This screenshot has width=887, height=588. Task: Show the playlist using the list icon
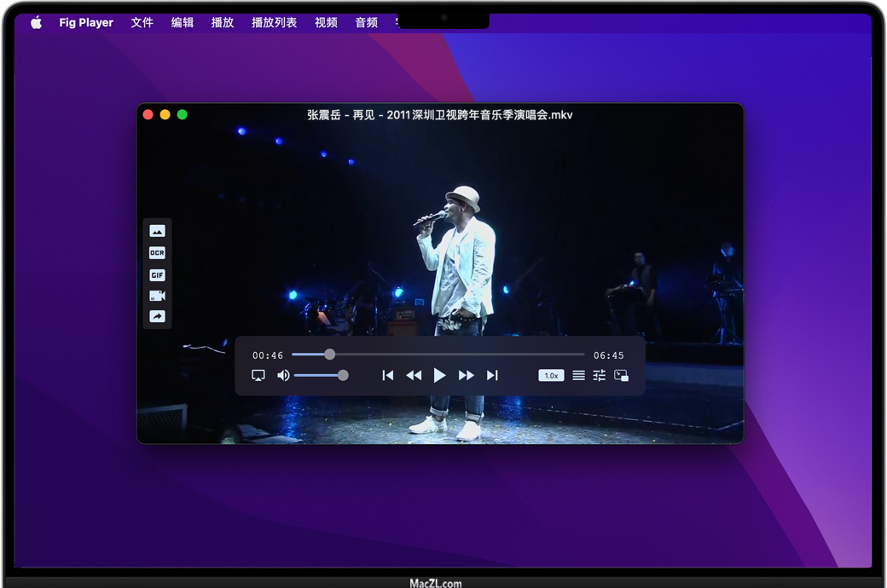click(x=578, y=376)
